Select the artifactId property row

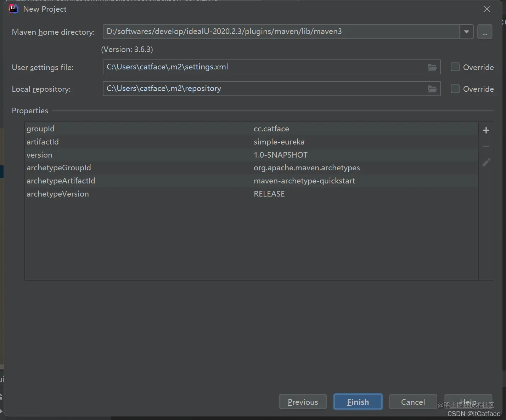251,142
